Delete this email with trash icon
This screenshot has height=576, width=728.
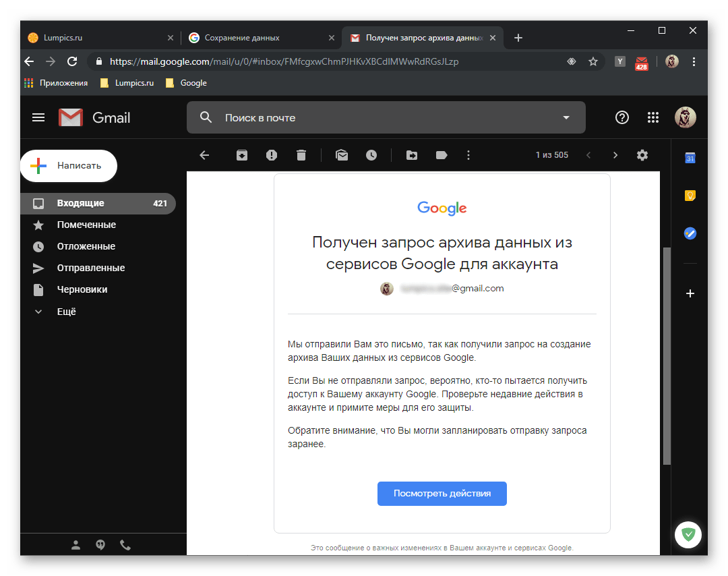coord(301,155)
